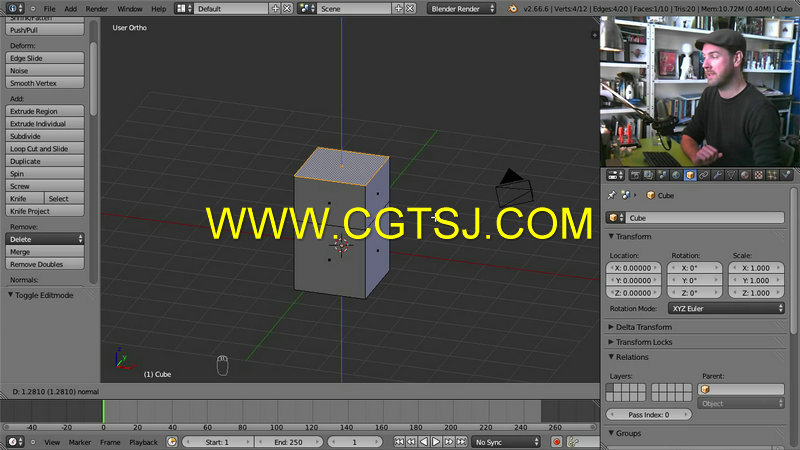Open the Render menu
This screenshot has height=450, width=800.
pos(96,9)
